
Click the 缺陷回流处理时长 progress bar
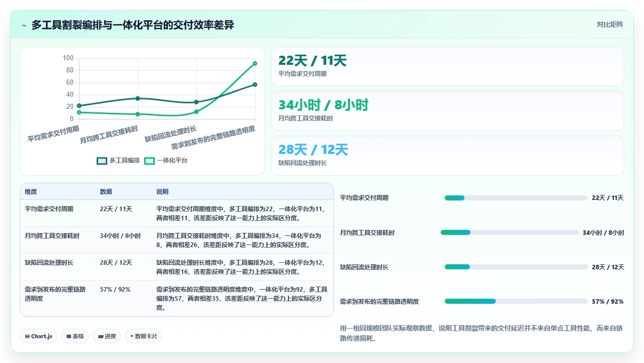(516, 267)
